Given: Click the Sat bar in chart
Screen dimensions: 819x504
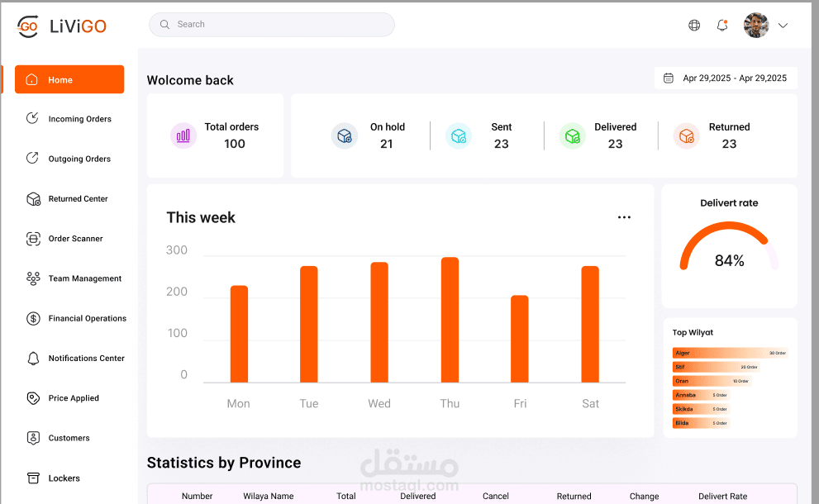Looking at the screenshot, I should click(590, 325).
